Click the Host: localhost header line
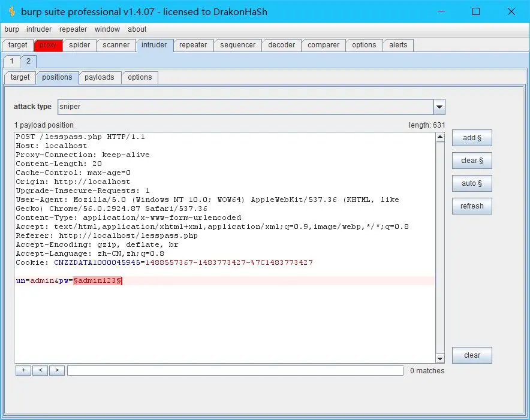The height and width of the screenshot is (420, 530). pyautogui.click(x=52, y=146)
